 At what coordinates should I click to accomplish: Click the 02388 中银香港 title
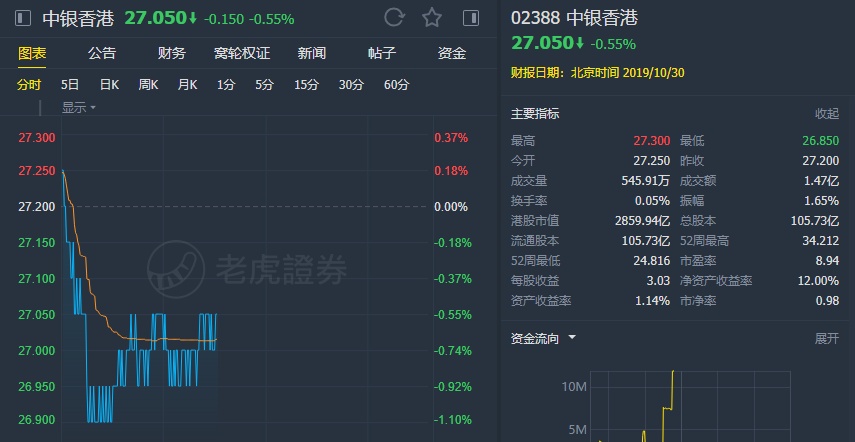point(574,18)
